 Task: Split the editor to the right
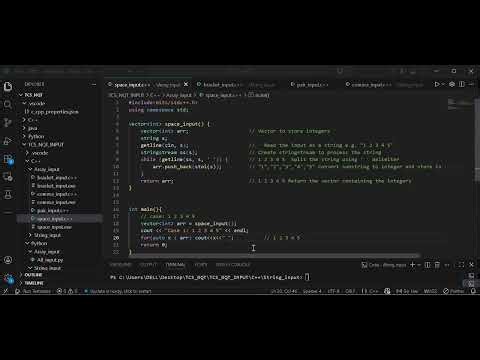coord(462,85)
